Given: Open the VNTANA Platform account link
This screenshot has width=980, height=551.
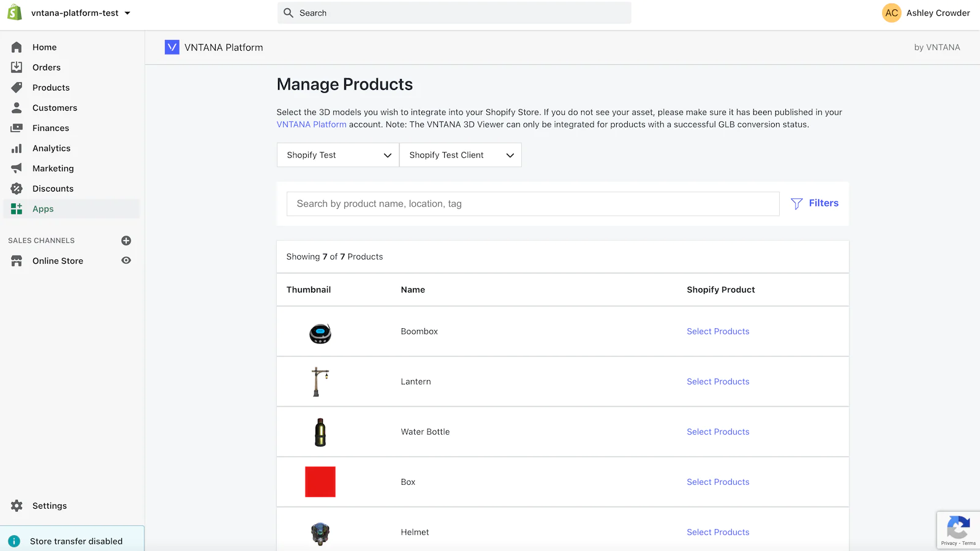Looking at the screenshot, I should tap(311, 124).
